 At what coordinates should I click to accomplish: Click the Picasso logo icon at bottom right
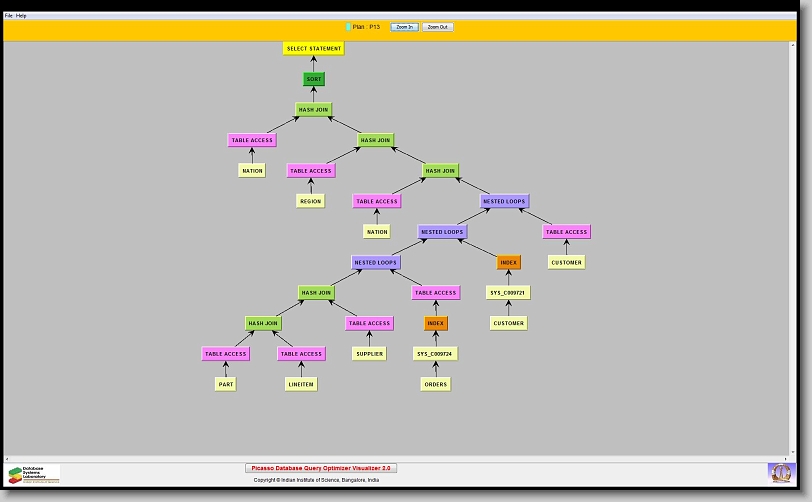tap(780, 472)
